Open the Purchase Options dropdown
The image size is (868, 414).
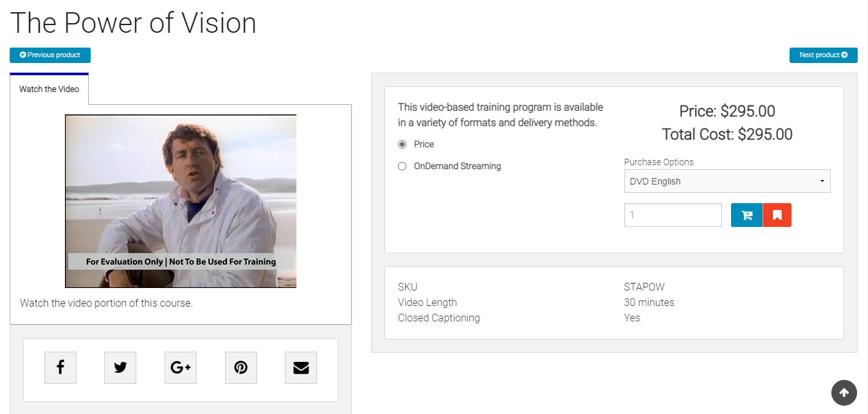[727, 181]
